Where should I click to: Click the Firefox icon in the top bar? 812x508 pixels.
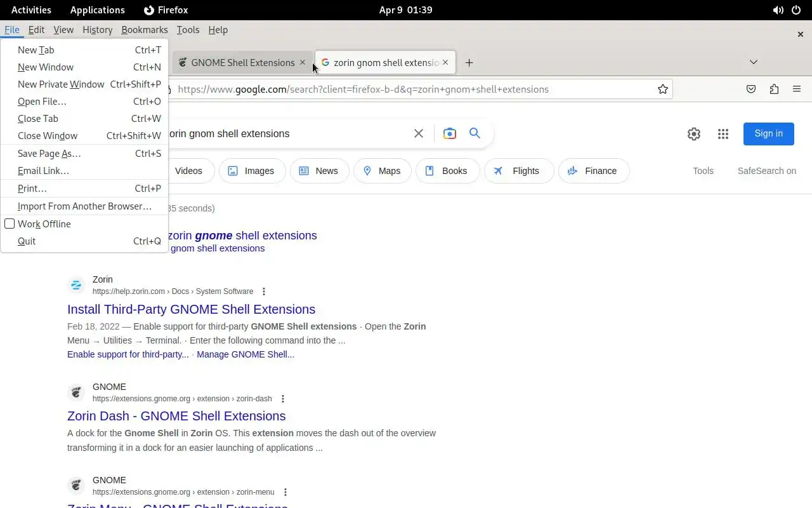pyautogui.click(x=149, y=10)
